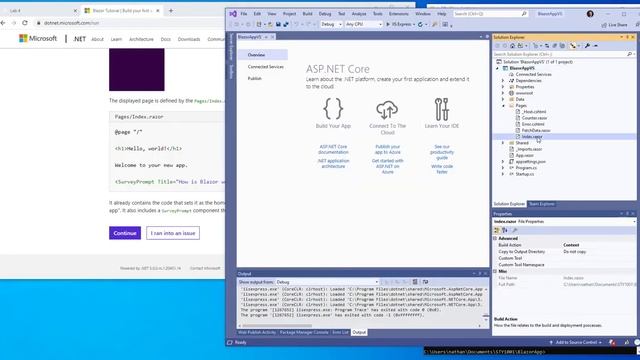Open the ASP.NET Core documentation link
The width and height of the screenshot is (640, 360).
tap(333, 149)
